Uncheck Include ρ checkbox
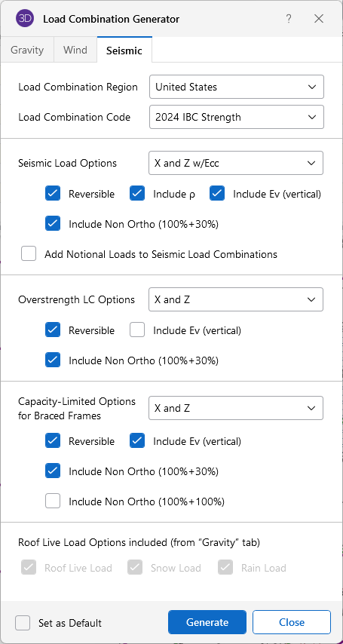343x644 pixels. (x=137, y=194)
